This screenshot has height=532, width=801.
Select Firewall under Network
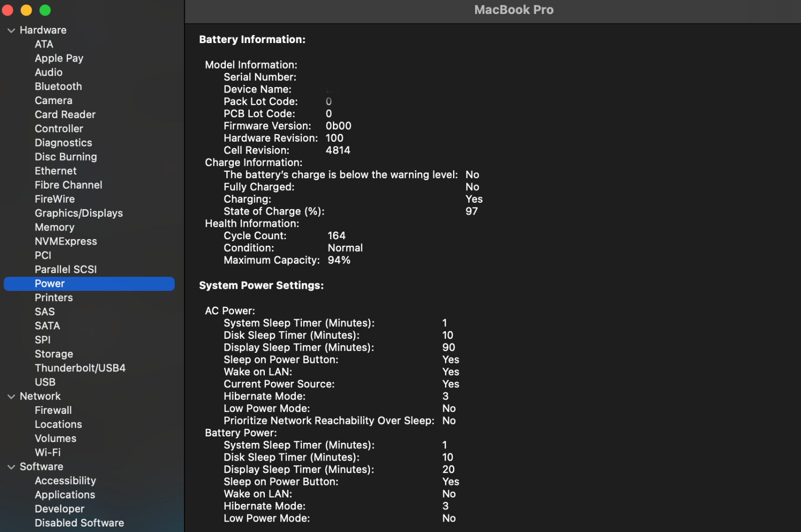coord(53,410)
